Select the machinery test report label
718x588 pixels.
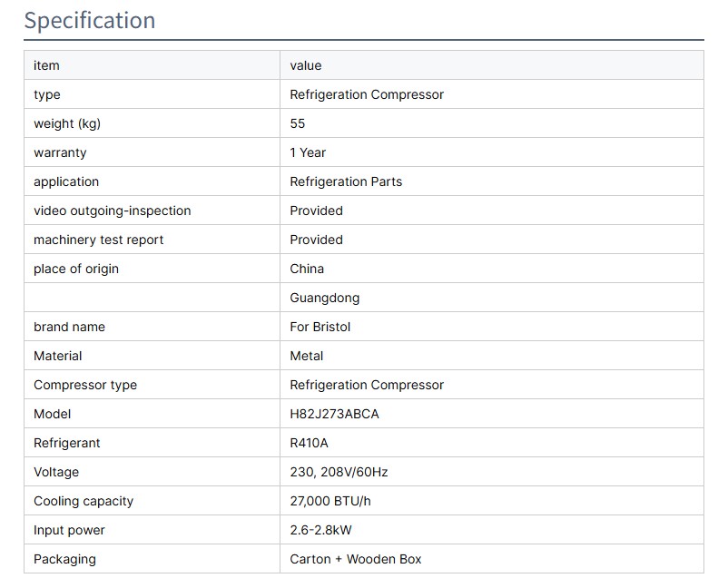point(99,240)
